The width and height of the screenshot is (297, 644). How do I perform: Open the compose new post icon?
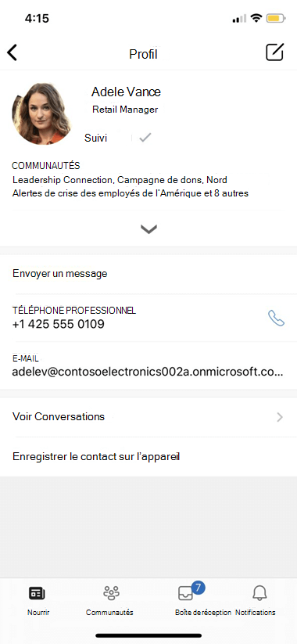tap(274, 52)
